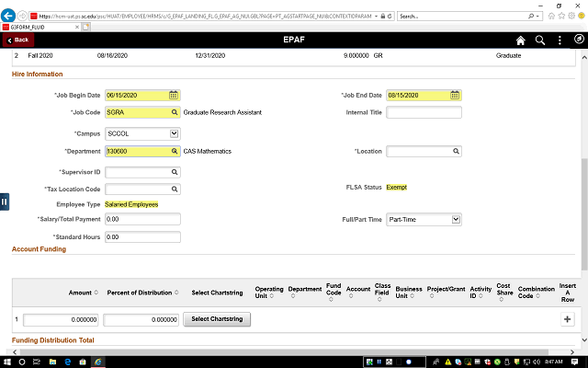Click the Back button

pyautogui.click(x=18, y=40)
